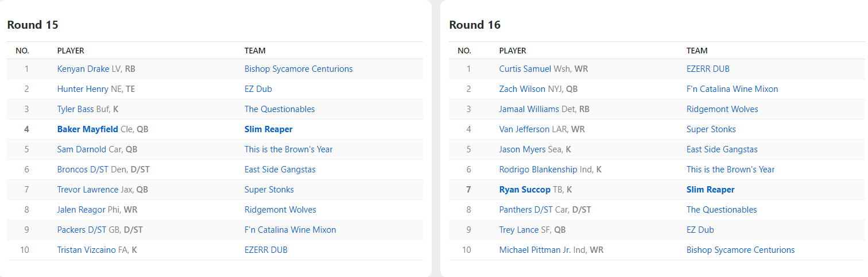868x277 pixels.
Task: Open F'n Catalina Wine Mixon team in Round 16
Action: pyautogui.click(x=732, y=89)
